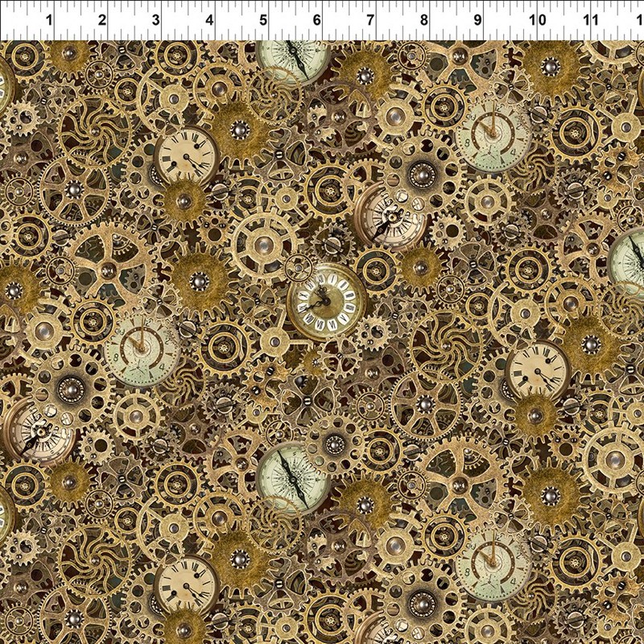Image resolution: width=644 pixels, height=644 pixels.
Task: Click the 6 inch ruler mark
Action: 316,19
